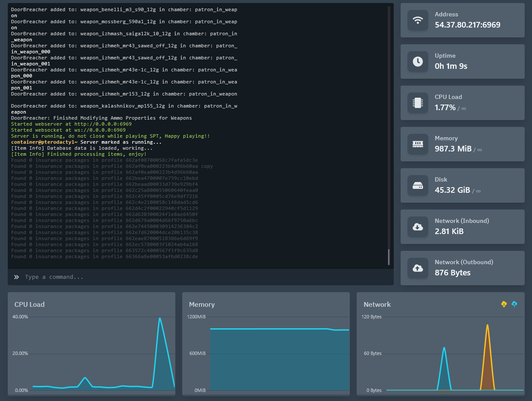The width and height of the screenshot is (532, 401).
Task: Click the Network (Inbound) label
Action: [462, 221]
